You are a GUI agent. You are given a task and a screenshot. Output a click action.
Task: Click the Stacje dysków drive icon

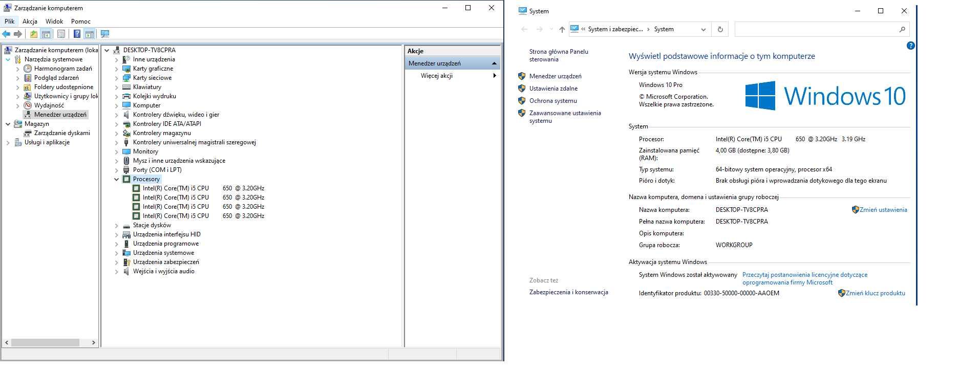click(x=126, y=225)
